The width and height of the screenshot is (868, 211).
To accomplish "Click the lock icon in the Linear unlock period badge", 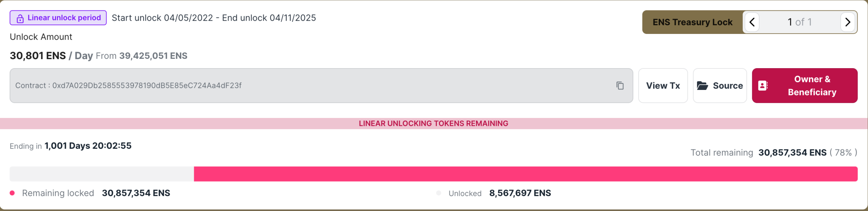I will (x=20, y=18).
